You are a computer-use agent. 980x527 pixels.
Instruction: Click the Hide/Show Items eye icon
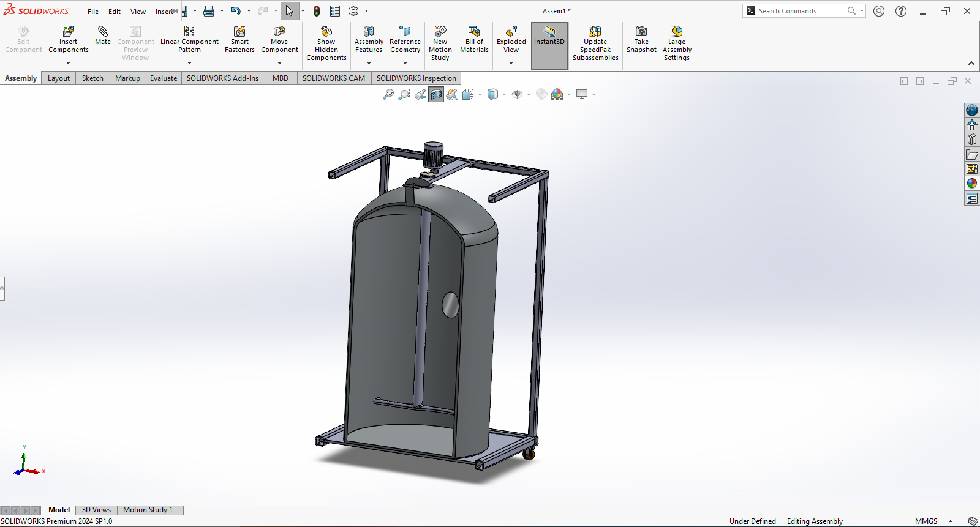click(x=518, y=94)
